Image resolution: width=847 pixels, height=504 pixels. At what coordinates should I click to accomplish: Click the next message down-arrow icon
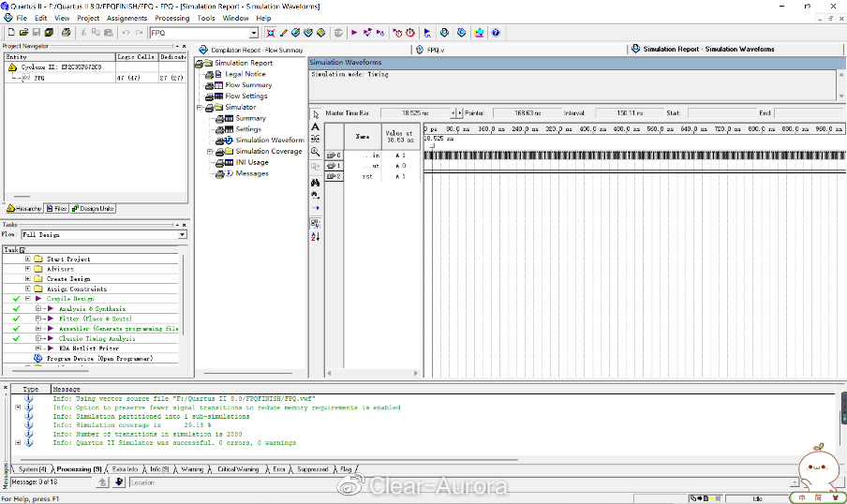point(119,482)
